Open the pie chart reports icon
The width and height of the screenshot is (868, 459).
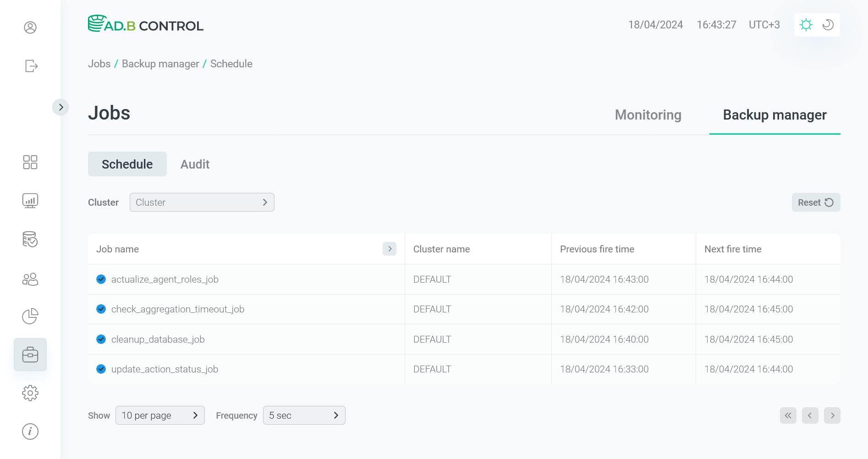coord(30,316)
